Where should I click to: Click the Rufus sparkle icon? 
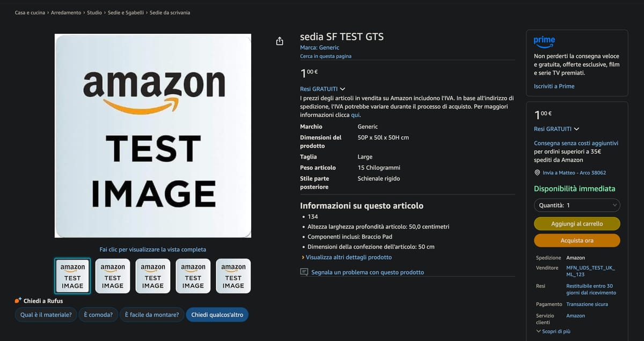(18, 300)
